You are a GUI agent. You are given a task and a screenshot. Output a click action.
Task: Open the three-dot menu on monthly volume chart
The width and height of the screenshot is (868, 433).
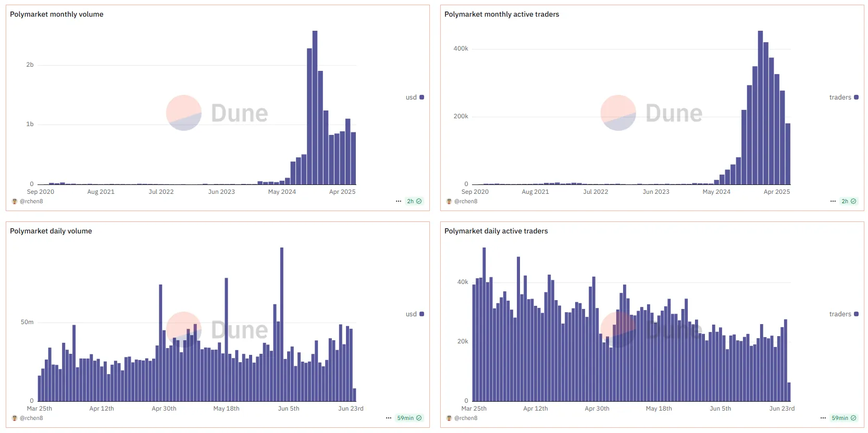point(399,201)
